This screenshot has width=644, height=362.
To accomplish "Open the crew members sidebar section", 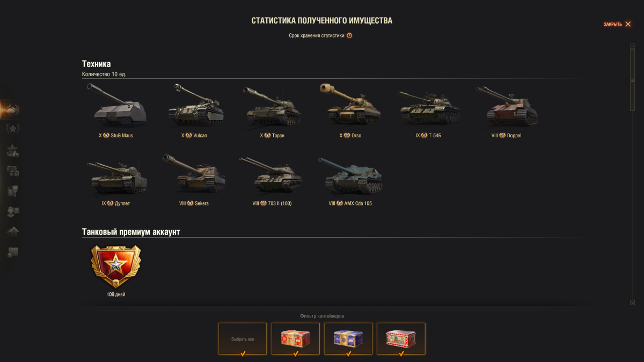I will tap(12, 212).
